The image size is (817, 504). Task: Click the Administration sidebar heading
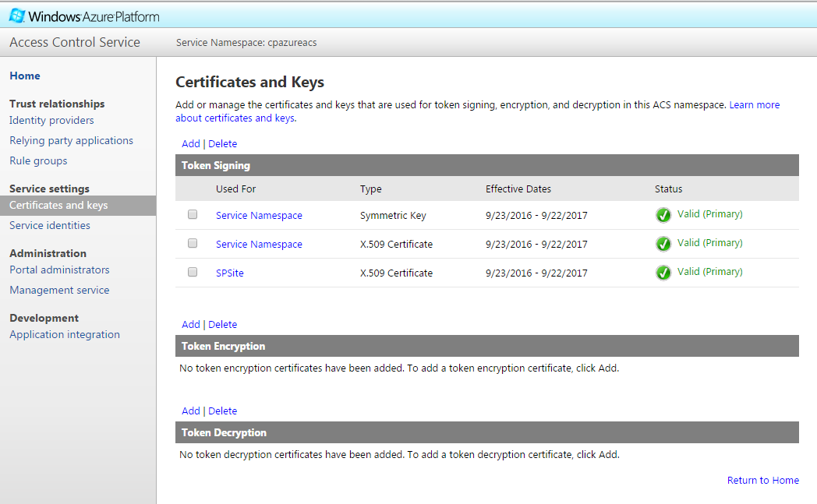[48, 253]
